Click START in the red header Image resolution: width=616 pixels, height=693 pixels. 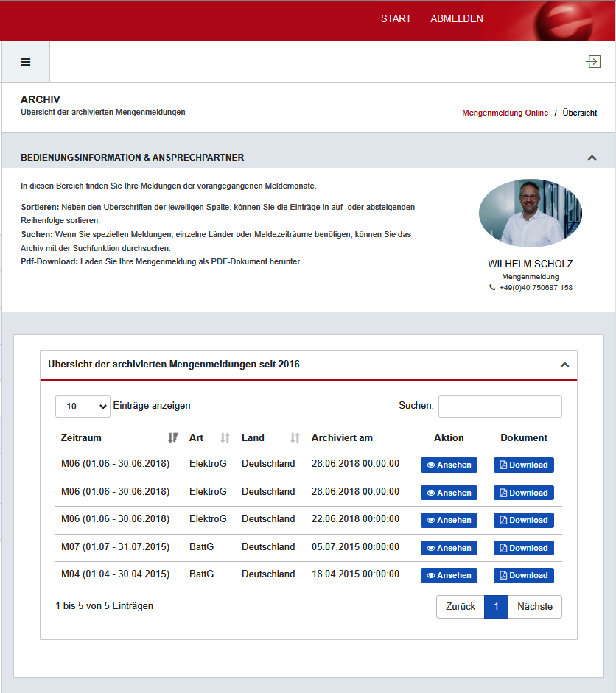point(396,18)
